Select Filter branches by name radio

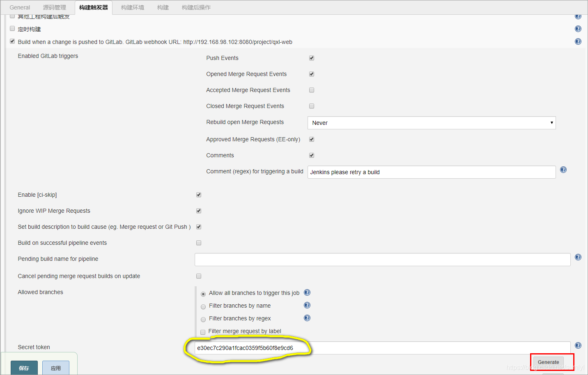(203, 307)
